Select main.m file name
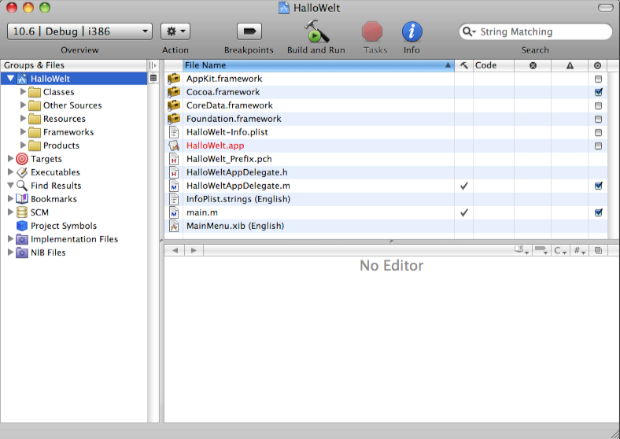The width and height of the screenshot is (620, 439). click(202, 212)
